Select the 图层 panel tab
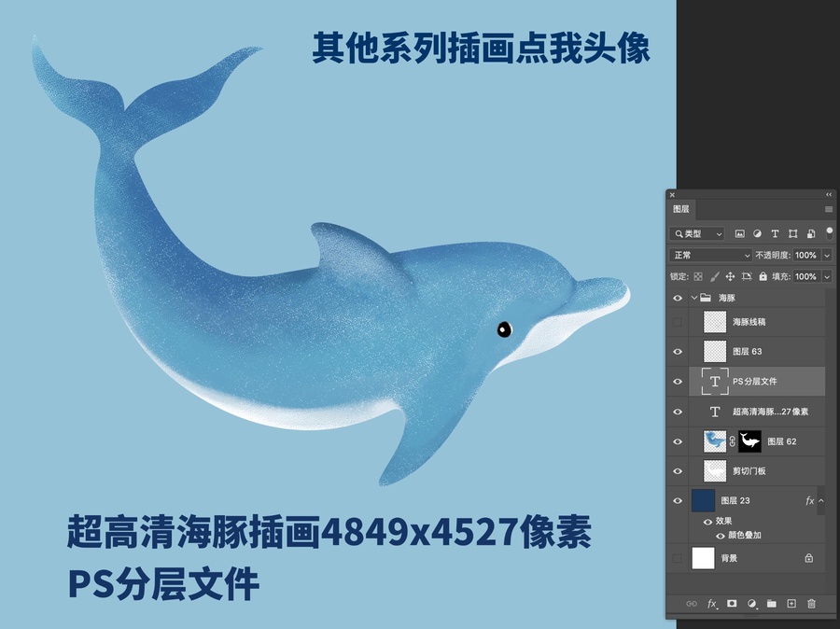Image resolution: width=840 pixels, height=629 pixels. point(681,209)
